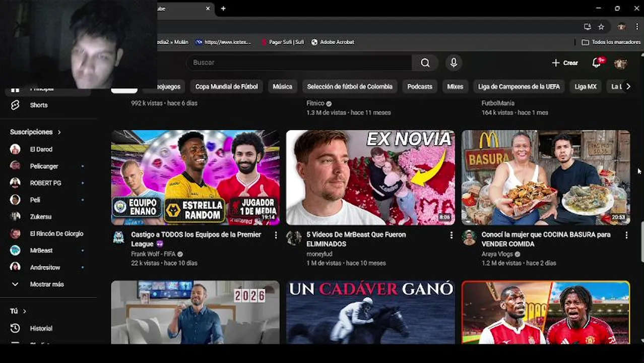Open the account avatar menu
Screen dimensions: 644x363
(620, 63)
